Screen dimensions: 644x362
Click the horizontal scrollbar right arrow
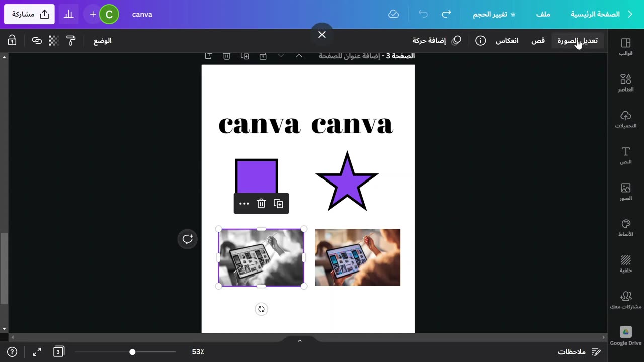click(604, 337)
